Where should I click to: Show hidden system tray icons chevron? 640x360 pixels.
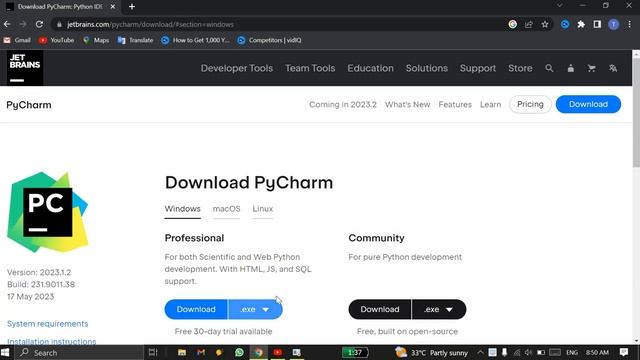point(480,352)
